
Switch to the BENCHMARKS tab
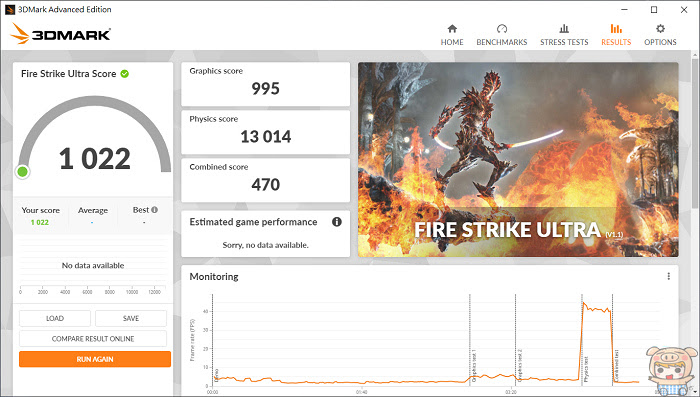[x=502, y=35]
